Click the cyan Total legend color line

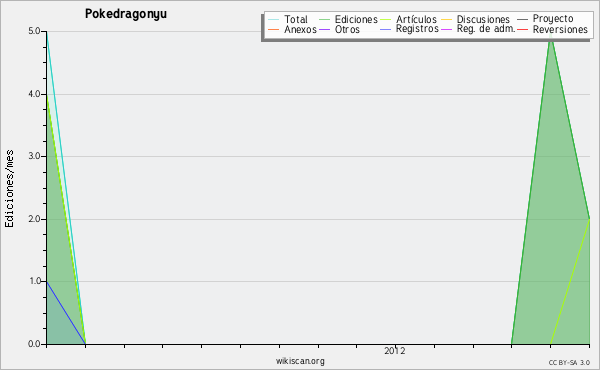[x=274, y=20]
